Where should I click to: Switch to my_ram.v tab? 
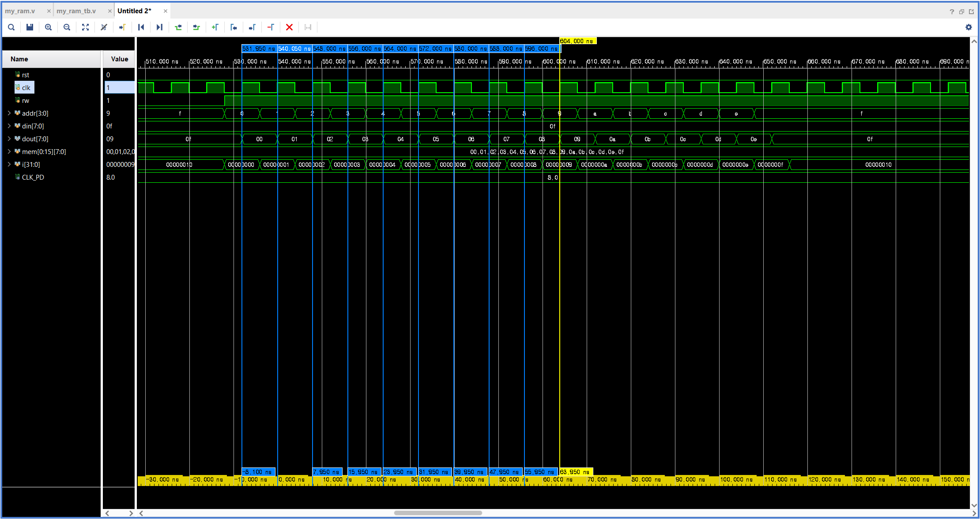pyautogui.click(x=20, y=11)
